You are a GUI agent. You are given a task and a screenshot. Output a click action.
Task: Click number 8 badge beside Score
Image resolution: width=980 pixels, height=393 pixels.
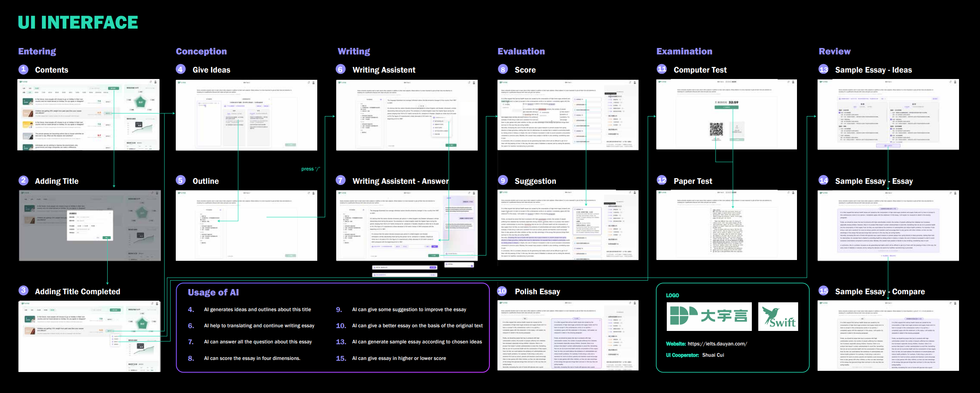(503, 69)
